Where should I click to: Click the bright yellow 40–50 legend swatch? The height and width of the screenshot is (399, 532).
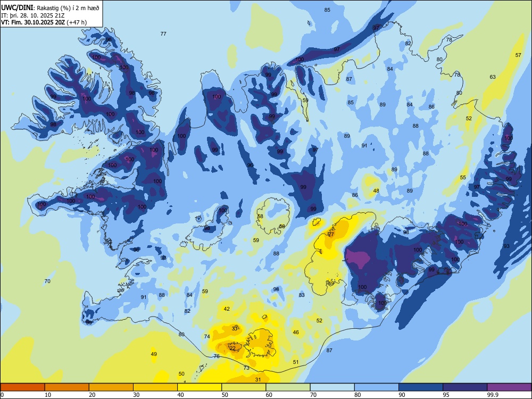(199, 387)
